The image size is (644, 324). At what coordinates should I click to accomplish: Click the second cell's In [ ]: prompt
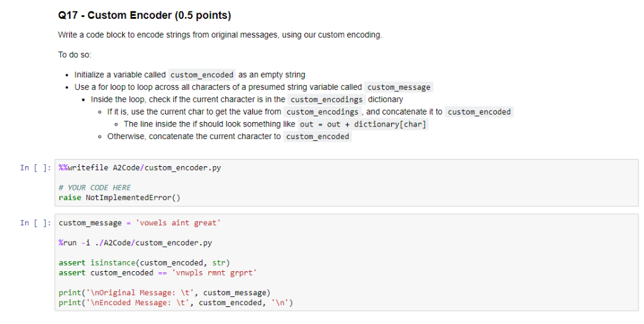click(x=36, y=223)
